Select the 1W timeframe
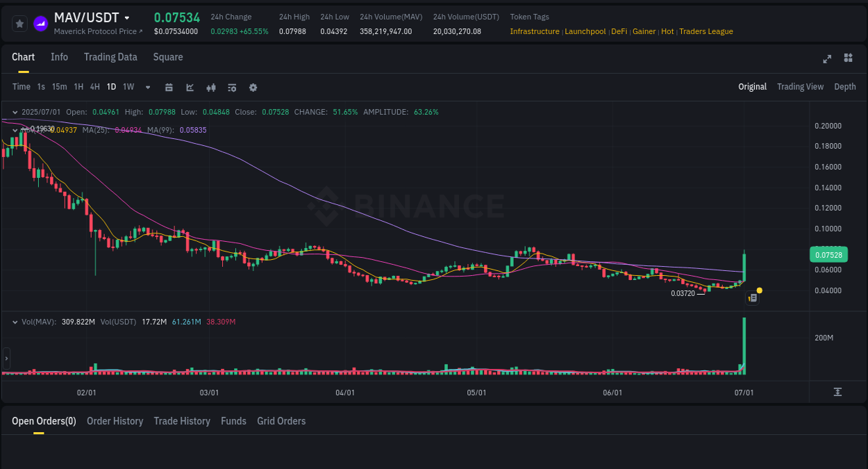The height and width of the screenshot is (469, 868). click(128, 87)
